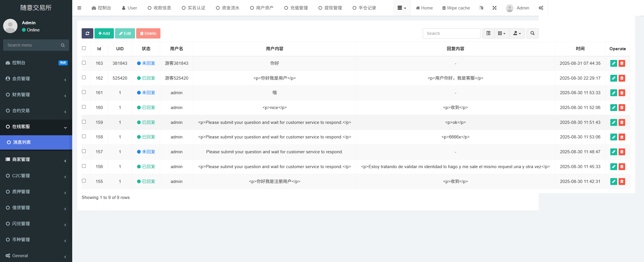
Task: Toggle the card view list icon
Action: pos(488,33)
